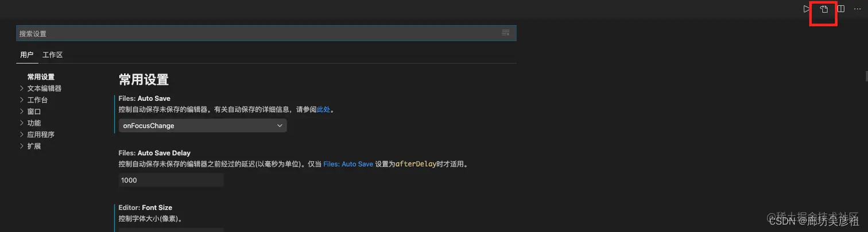The image size is (868, 232).
Task: Click the Files: Auto Save Delay title
Action: [x=154, y=153]
